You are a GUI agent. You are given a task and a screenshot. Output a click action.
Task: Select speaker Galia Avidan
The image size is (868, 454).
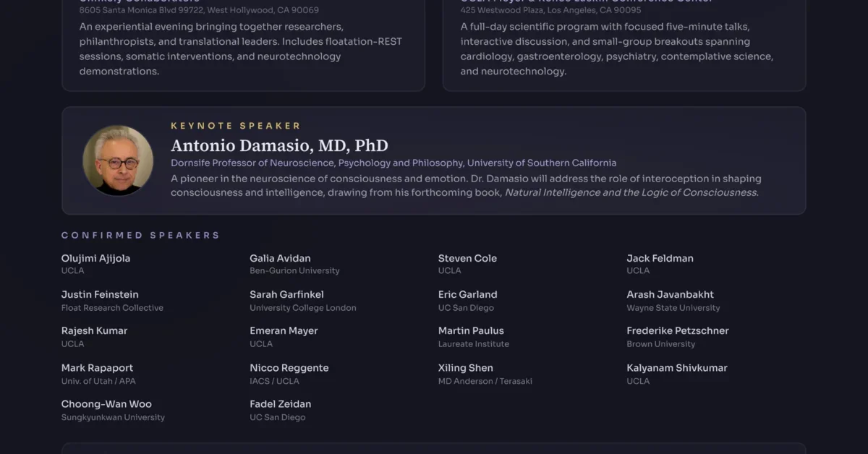click(280, 258)
